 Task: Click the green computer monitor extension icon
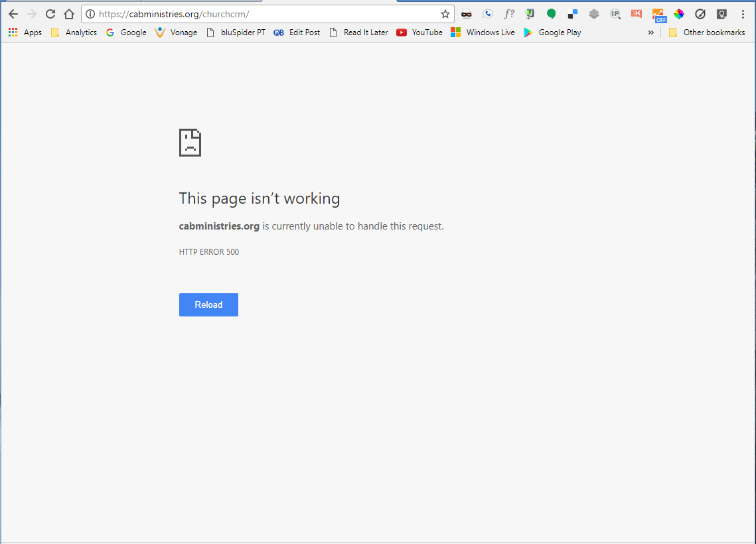tap(530, 14)
